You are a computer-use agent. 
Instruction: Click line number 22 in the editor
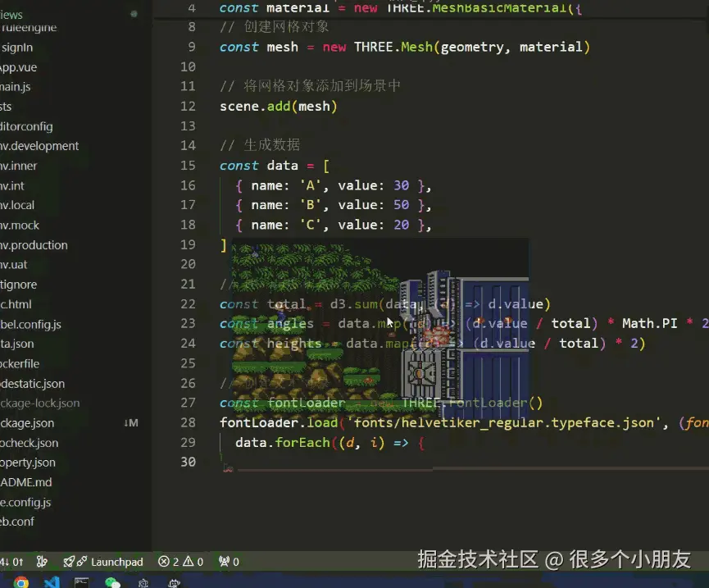point(187,303)
